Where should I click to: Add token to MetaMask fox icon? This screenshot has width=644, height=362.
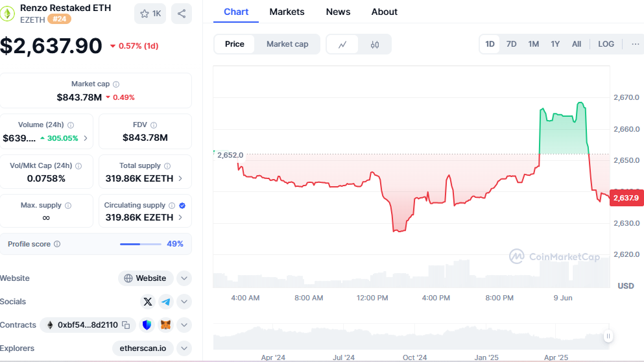[165, 325]
